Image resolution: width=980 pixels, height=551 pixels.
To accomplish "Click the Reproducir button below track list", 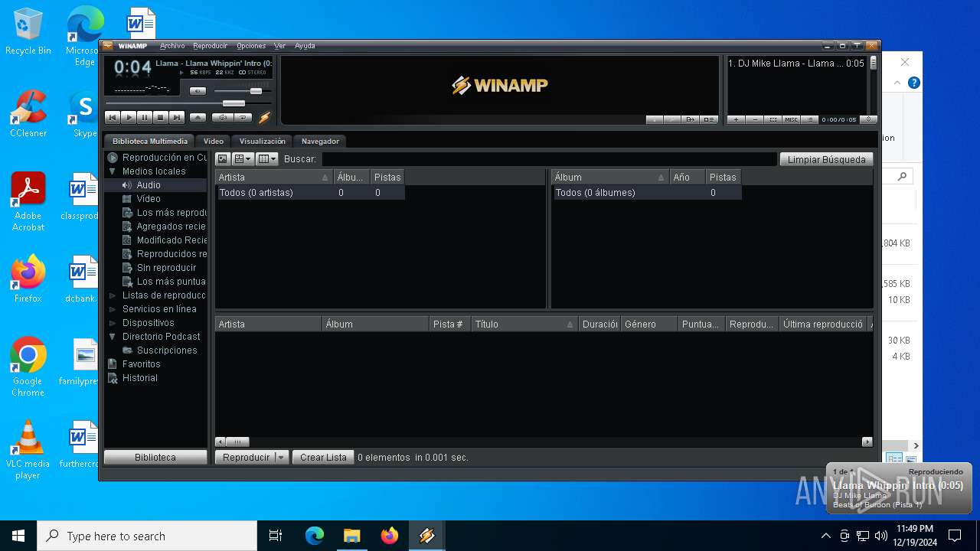I will point(245,457).
